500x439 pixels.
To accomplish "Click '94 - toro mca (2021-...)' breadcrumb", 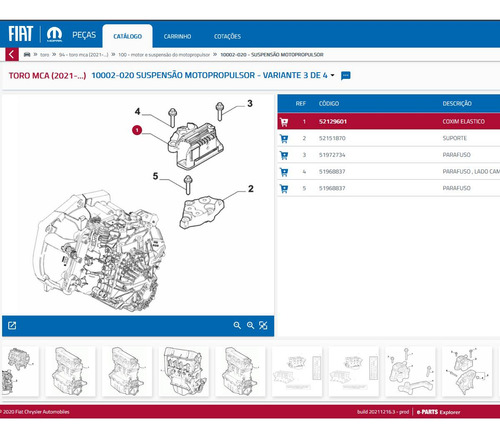I will tap(83, 55).
